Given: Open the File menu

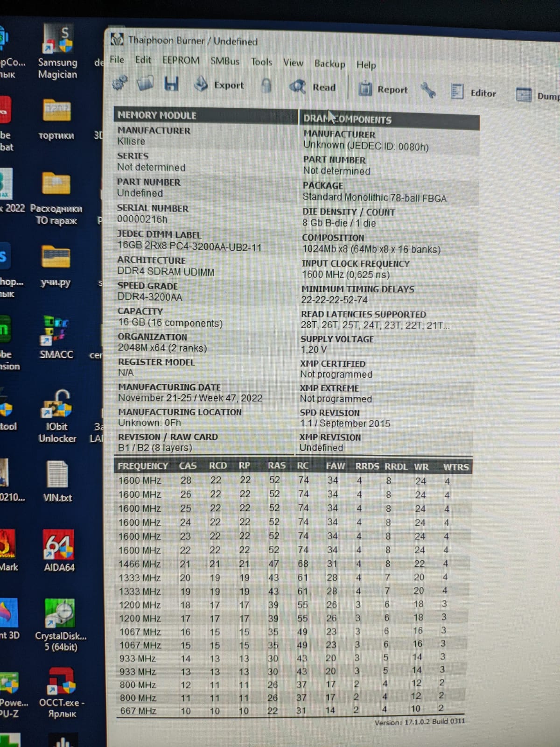Looking at the screenshot, I should 117,59.
